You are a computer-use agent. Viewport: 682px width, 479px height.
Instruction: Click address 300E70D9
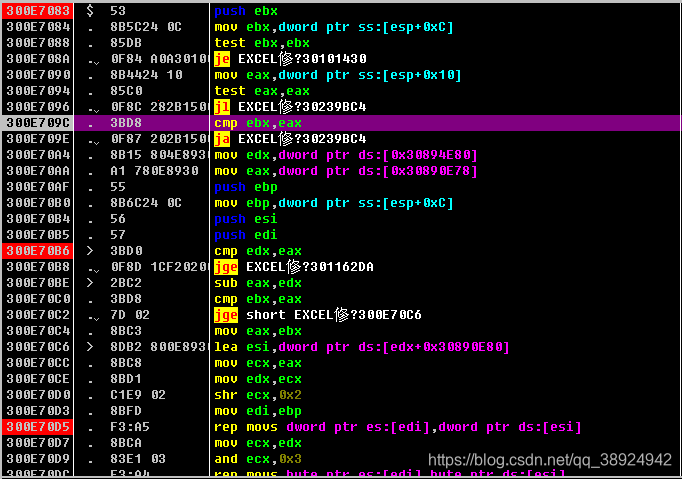click(38, 459)
